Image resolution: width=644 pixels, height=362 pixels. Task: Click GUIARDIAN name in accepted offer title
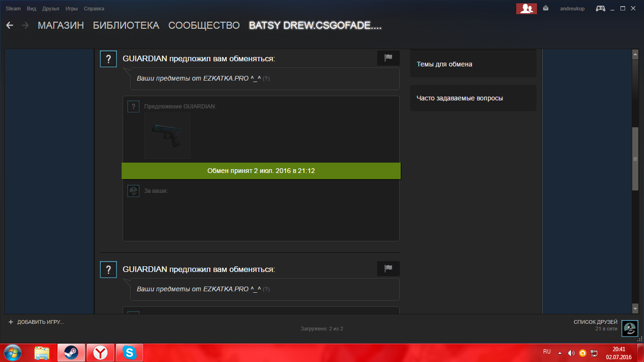145,58
